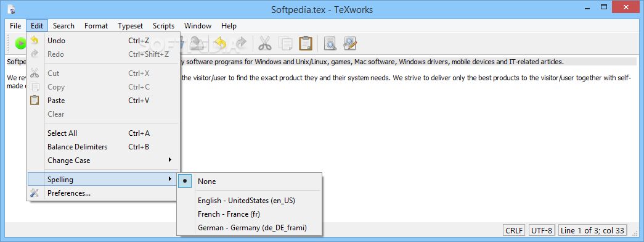Click the TeXworks icon in the title bar

[x=12, y=9]
